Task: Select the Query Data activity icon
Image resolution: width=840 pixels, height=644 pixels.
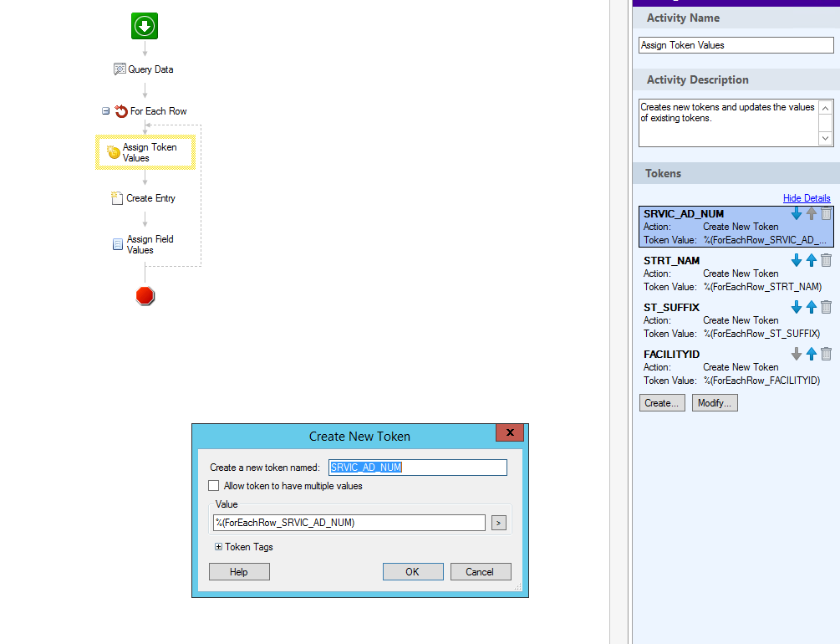Action: pos(120,69)
